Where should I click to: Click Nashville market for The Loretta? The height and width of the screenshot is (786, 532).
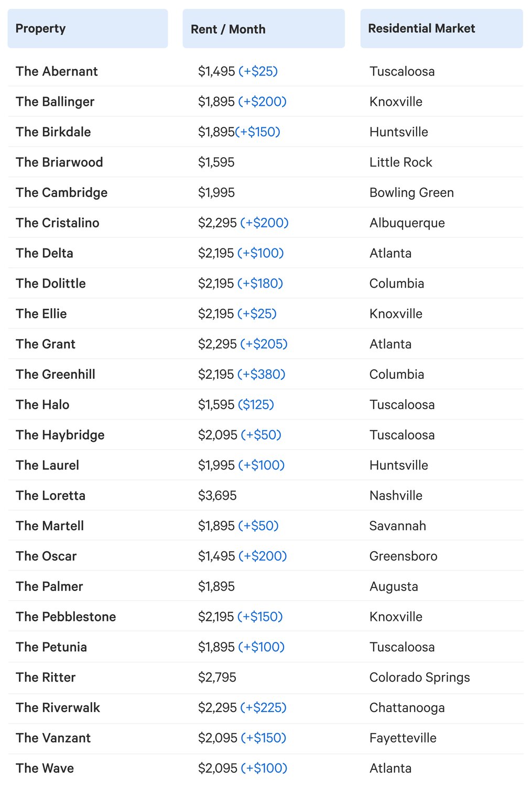point(396,496)
